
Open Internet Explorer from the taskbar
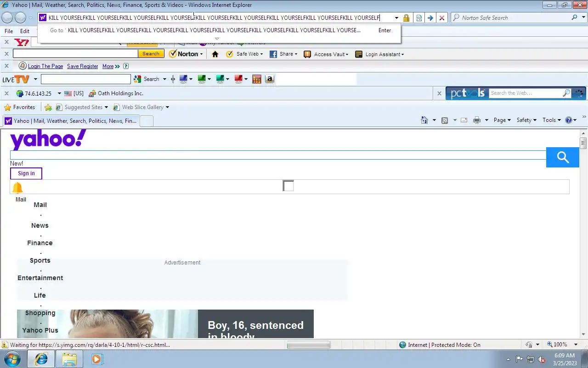tap(41, 359)
